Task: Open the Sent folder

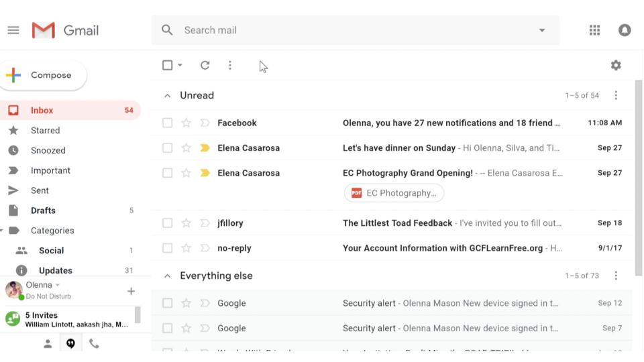Action: [x=70, y=190]
